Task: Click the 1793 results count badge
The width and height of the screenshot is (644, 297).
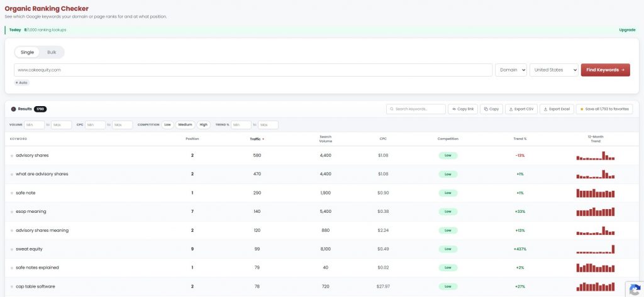Action: 40,109
